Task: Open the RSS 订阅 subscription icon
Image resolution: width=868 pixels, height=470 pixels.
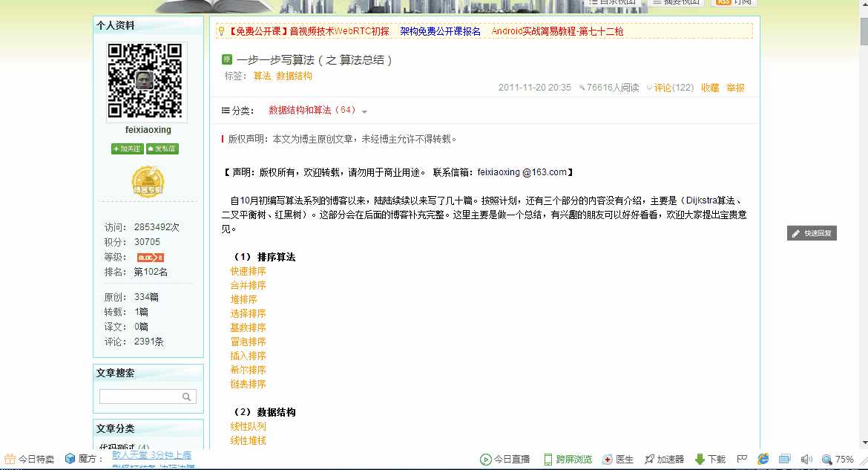Action: 731,4
